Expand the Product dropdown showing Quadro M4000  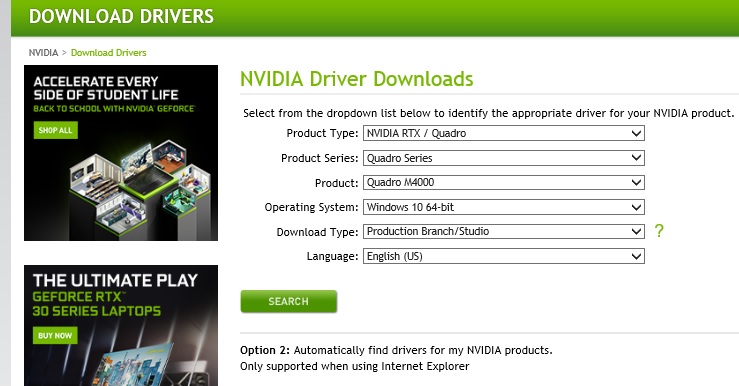[x=503, y=182]
